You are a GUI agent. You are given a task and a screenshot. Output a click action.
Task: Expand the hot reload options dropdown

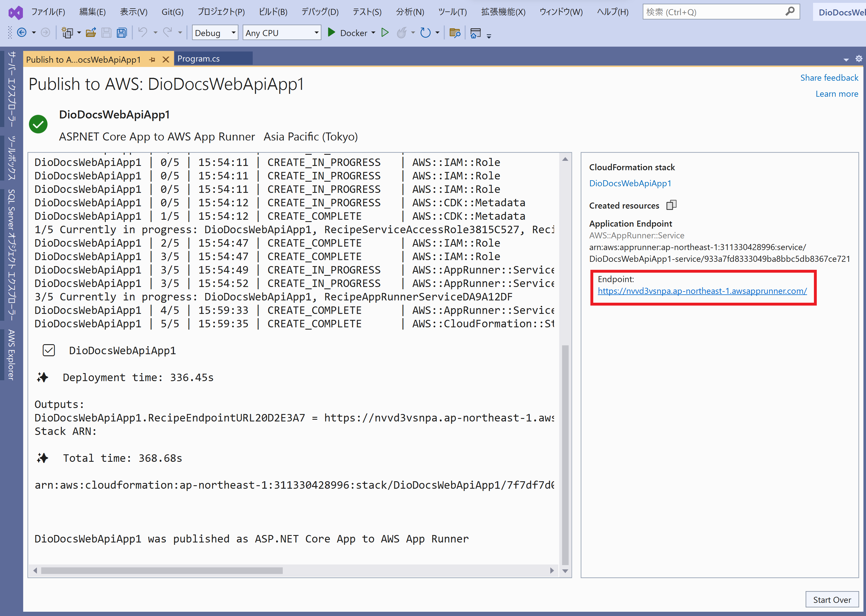tap(413, 33)
